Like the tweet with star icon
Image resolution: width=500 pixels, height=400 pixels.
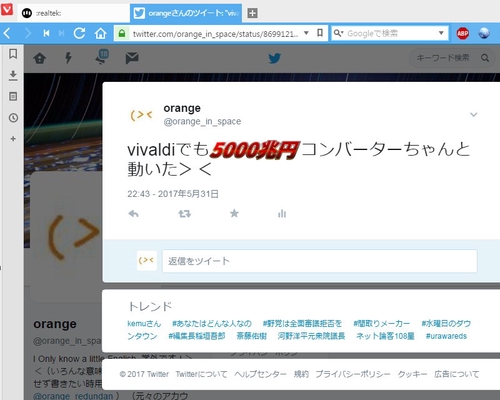tap(234, 213)
